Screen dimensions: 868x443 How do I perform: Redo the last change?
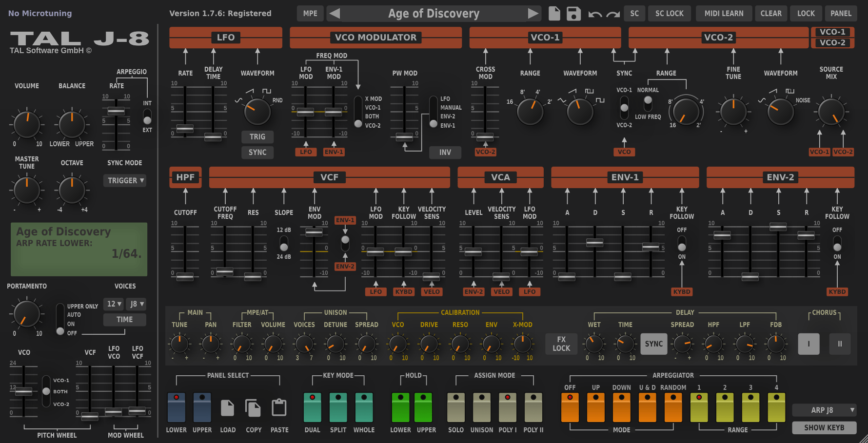coord(612,13)
